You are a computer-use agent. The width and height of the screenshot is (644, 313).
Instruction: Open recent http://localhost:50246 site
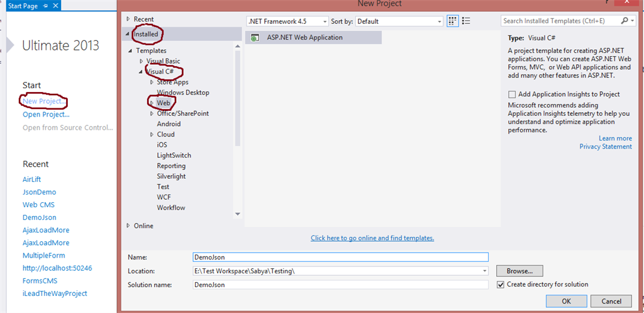57,268
